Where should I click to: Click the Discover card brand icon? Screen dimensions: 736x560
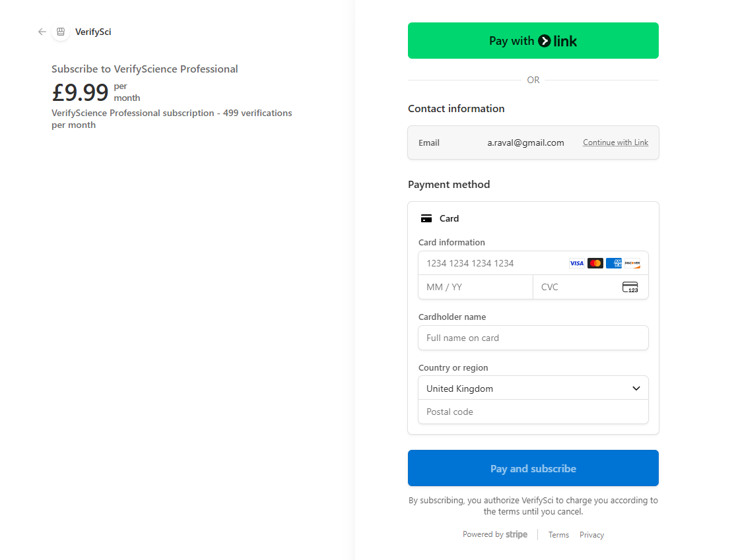click(x=632, y=263)
